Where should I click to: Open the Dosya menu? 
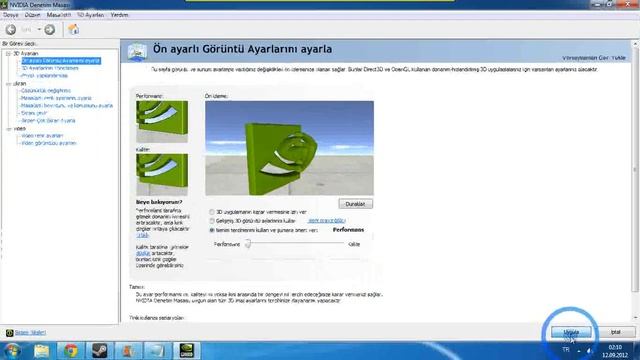pos(11,15)
